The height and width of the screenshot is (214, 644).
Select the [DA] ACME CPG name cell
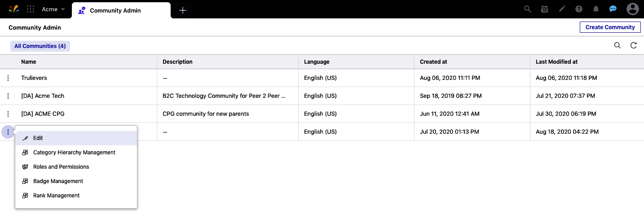pyautogui.click(x=43, y=114)
